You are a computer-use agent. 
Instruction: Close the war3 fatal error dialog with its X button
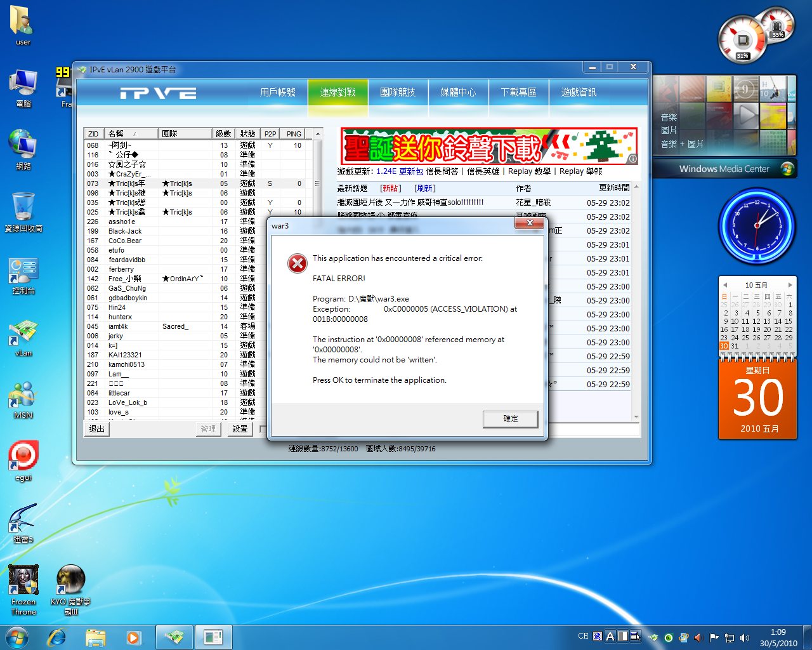(x=530, y=223)
